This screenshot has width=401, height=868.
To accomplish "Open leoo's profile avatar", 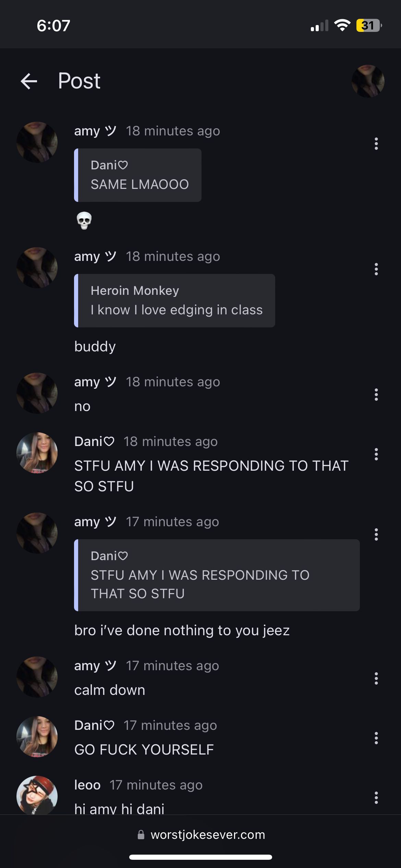I will tap(37, 795).
